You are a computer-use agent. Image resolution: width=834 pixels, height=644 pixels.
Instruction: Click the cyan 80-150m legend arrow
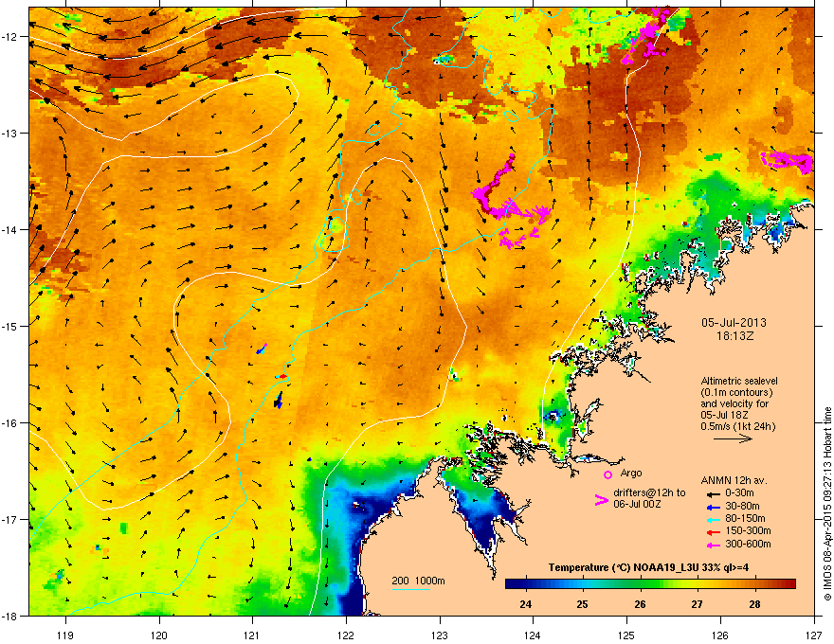tap(714, 519)
